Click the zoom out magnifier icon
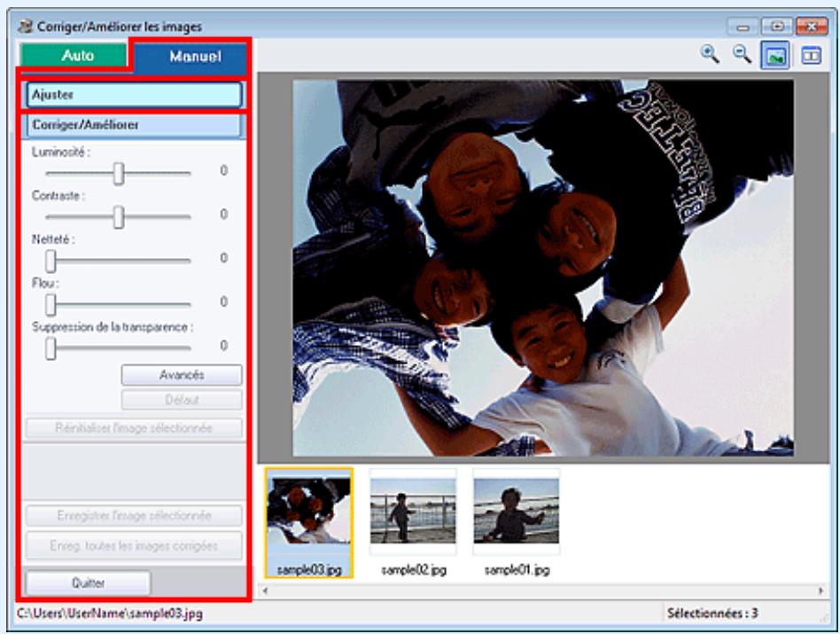 [742, 54]
